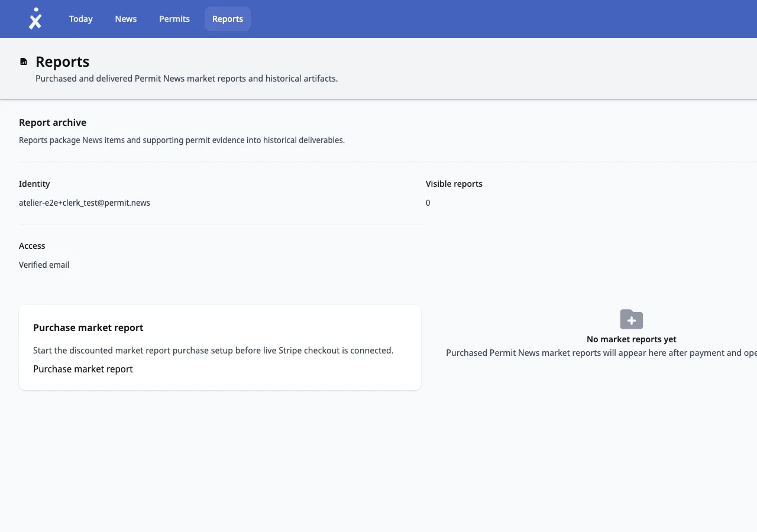Click the Access label
The width and height of the screenshot is (757, 532).
click(x=32, y=246)
